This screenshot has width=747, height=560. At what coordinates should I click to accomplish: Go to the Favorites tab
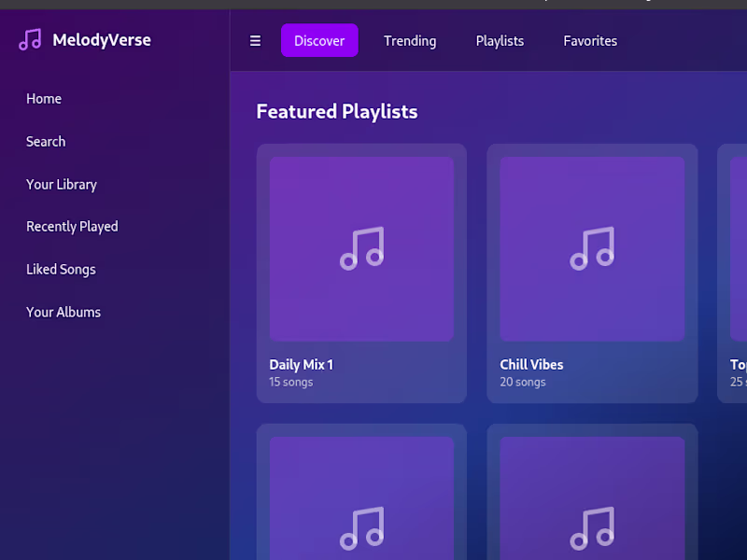590,40
